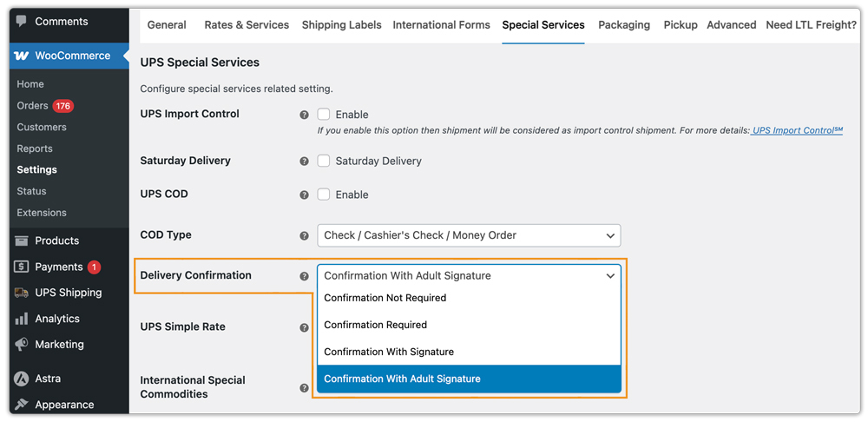
Task: Click help icon beside UPS Import Control
Action: tap(304, 115)
